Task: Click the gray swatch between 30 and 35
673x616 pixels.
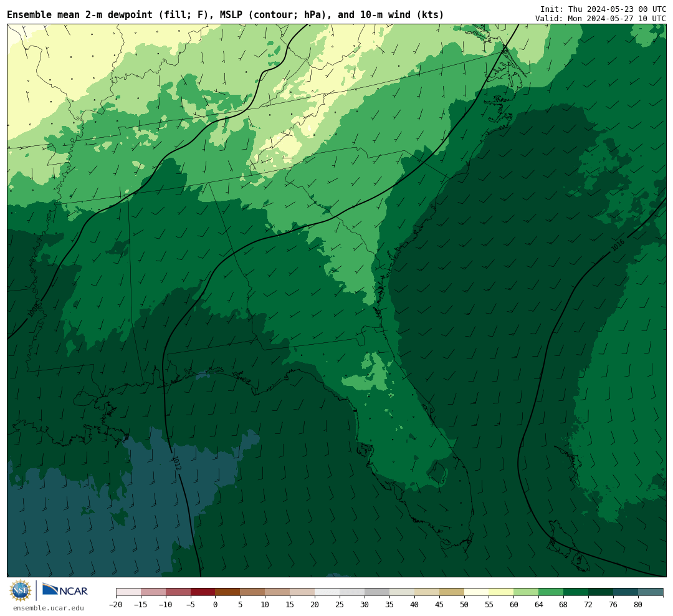Action: 377,592
